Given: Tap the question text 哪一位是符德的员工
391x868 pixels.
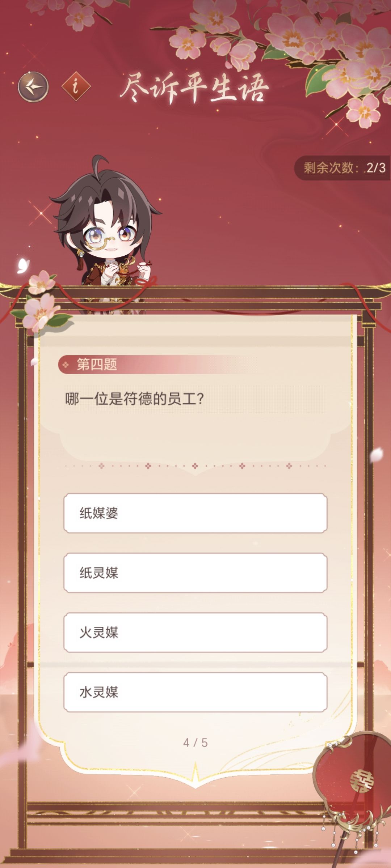Looking at the screenshot, I should (x=134, y=399).
